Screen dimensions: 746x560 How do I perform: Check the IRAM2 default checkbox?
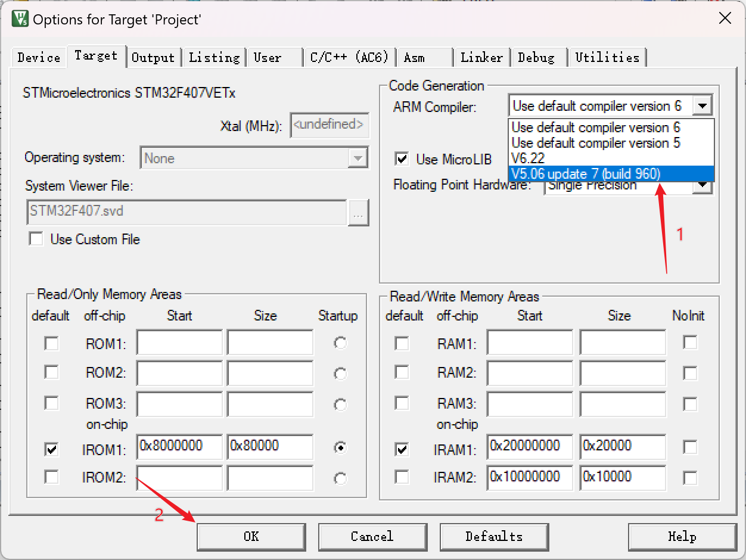[x=402, y=477]
